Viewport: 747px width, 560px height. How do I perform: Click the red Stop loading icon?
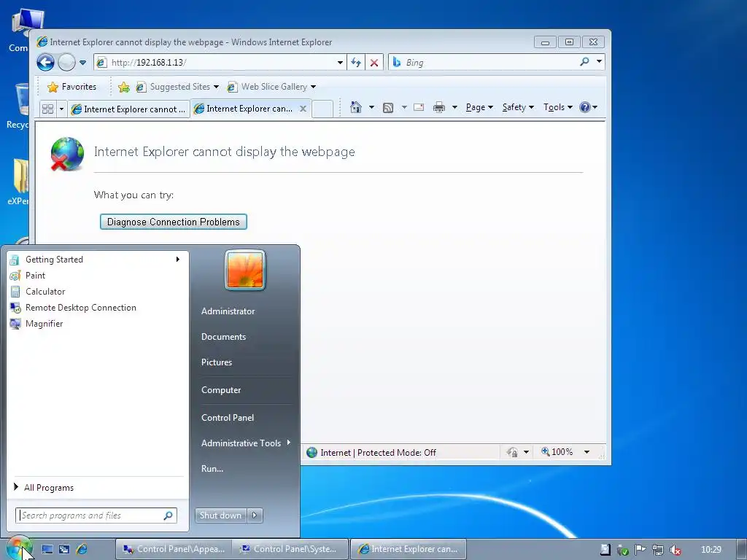tap(374, 63)
